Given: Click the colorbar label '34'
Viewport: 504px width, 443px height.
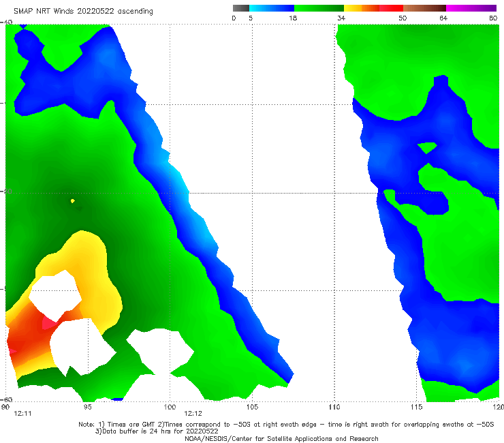Looking at the screenshot, I should click(341, 18).
